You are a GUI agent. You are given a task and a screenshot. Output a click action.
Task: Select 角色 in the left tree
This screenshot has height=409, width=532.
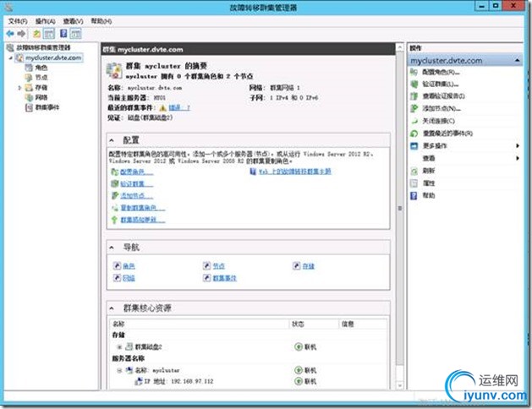click(41, 68)
